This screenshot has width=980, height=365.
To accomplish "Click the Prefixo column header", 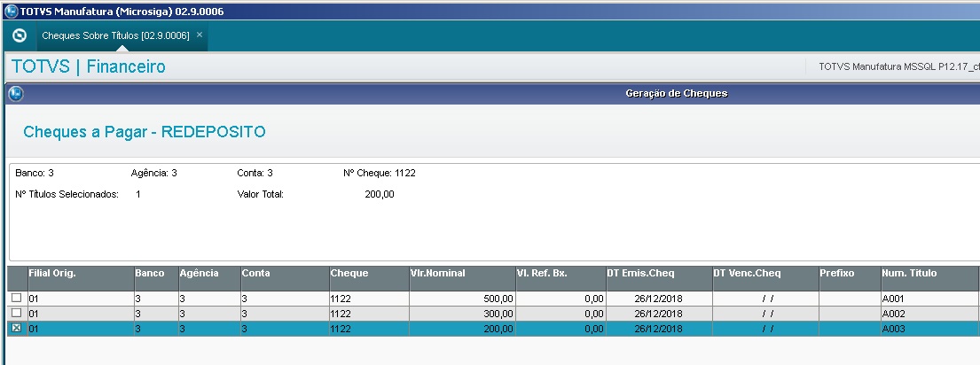I will 850,278.
